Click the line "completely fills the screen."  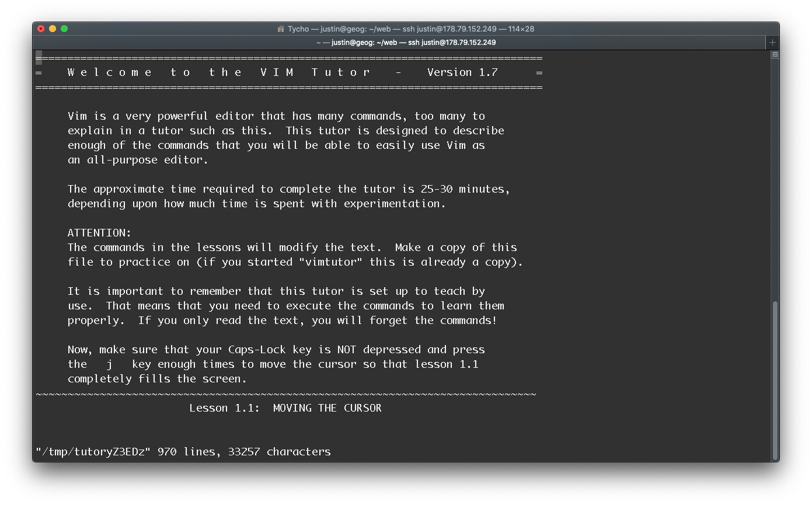157,379
